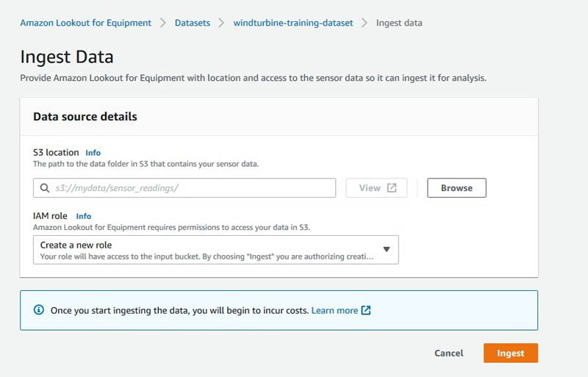This screenshot has height=377, width=588.
Task: Click the IAM role dropdown arrow
Action: point(387,249)
